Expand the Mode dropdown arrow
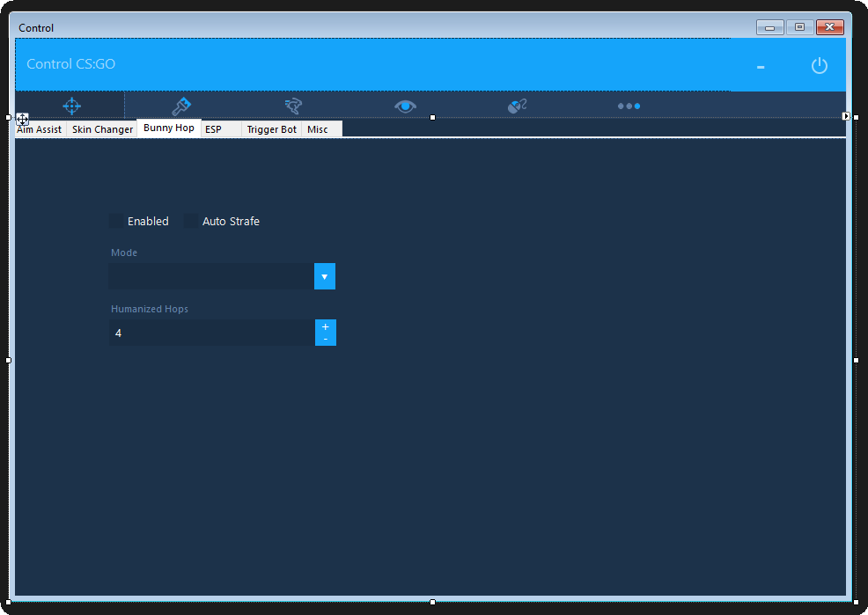This screenshot has height=615, width=868. 324,276
